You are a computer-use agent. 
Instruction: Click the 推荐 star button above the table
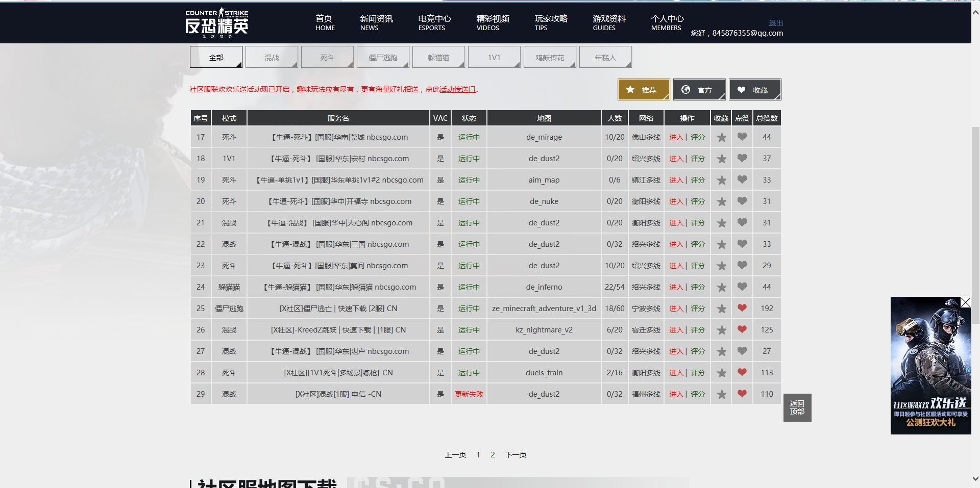coord(643,89)
